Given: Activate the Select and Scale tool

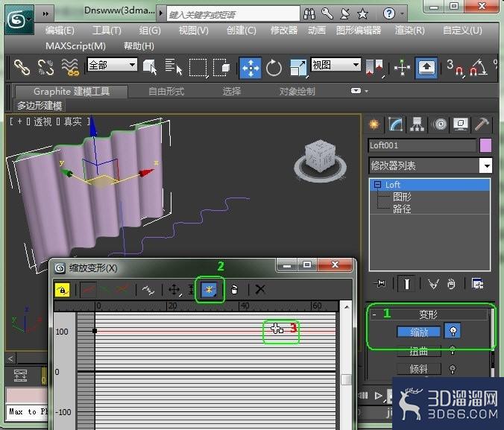Looking at the screenshot, I should [x=298, y=68].
